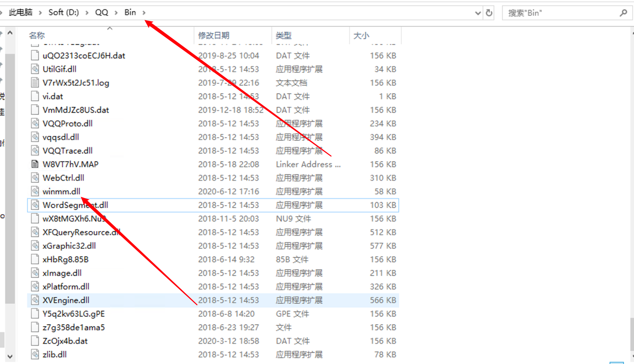Select the ZcOjx4b.dat file icon

[35, 341]
